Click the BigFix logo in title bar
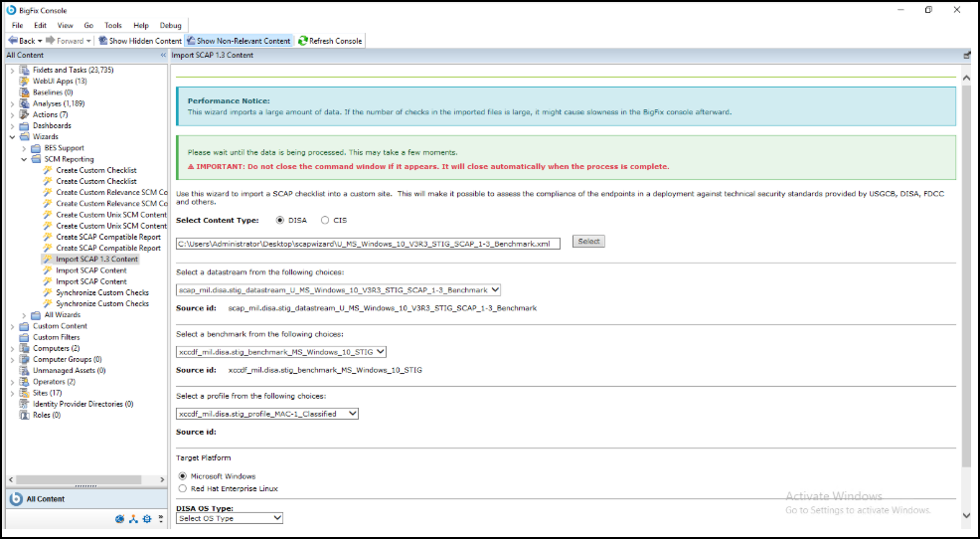Image resolution: width=980 pixels, height=539 pixels. point(11,10)
